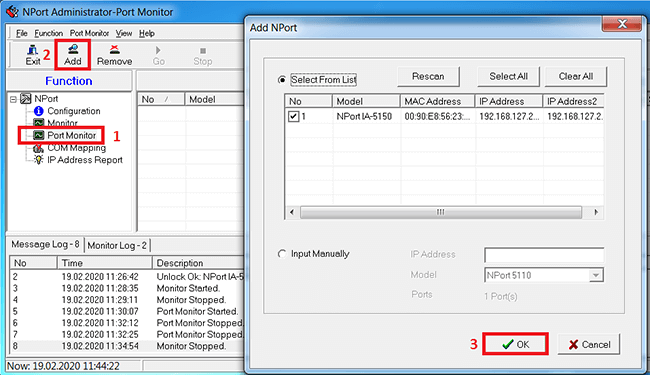Viewport: 650px width, 375px height.
Task: Click the Exit toolbar icon
Action: (x=33, y=55)
